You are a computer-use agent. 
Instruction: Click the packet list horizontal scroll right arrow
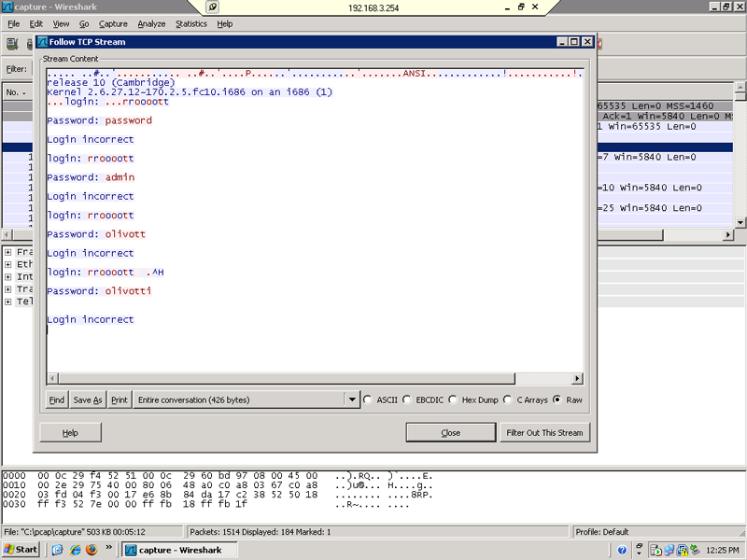pyautogui.click(x=727, y=235)
